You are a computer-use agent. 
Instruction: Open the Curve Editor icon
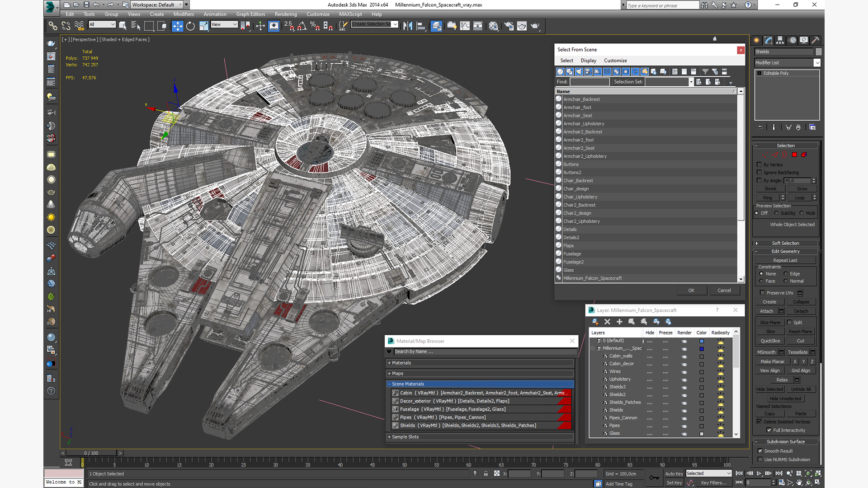click(x=465, y=26)
